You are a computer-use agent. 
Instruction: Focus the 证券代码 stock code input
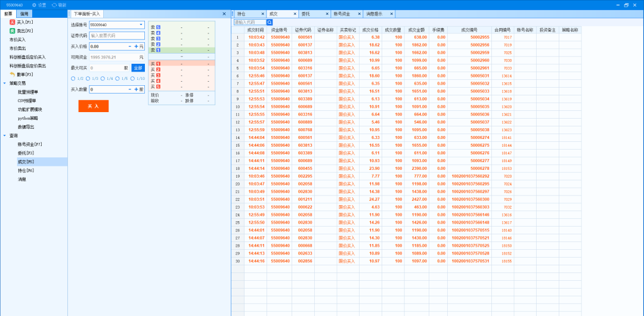pos(117,36)
